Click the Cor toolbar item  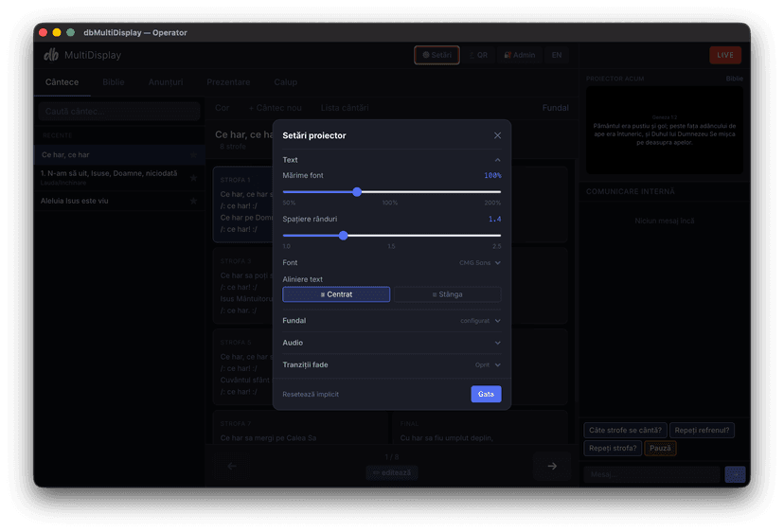tap(222, 108)
